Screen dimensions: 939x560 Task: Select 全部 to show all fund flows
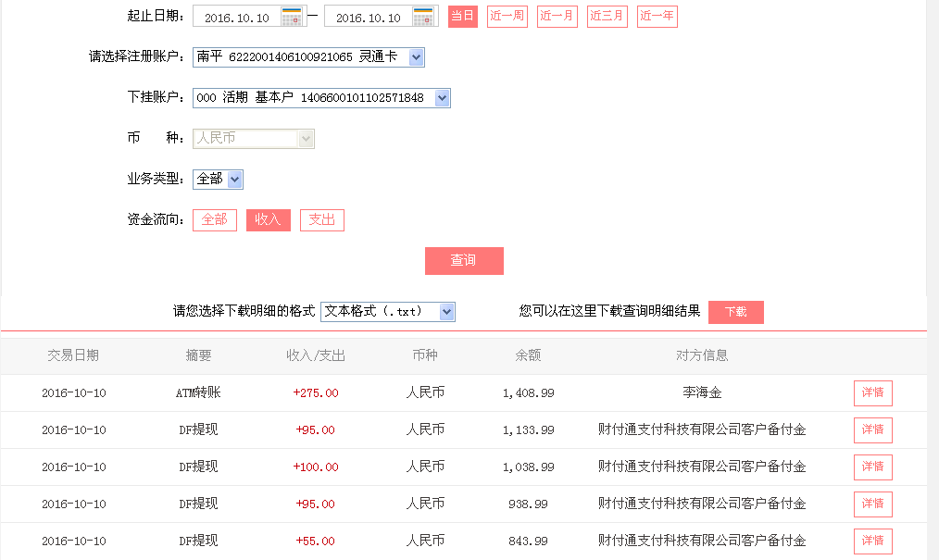pyautogui.click(x=215, y=219)
